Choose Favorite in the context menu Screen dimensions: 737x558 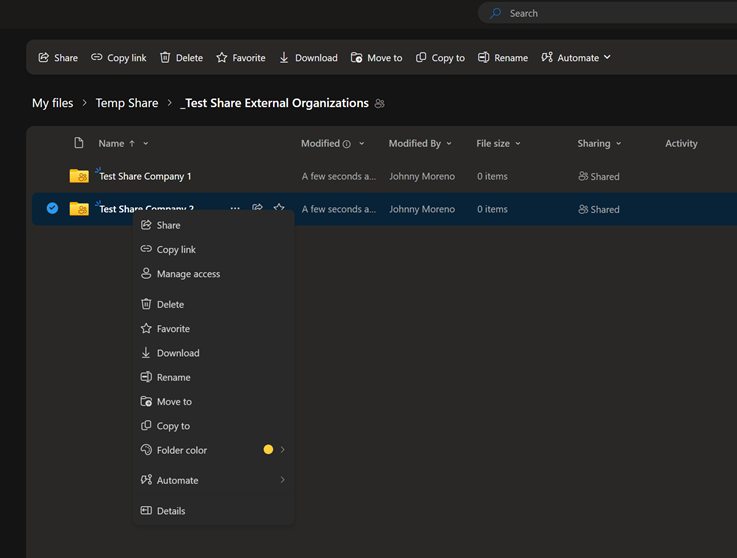(x=214, y=329)
